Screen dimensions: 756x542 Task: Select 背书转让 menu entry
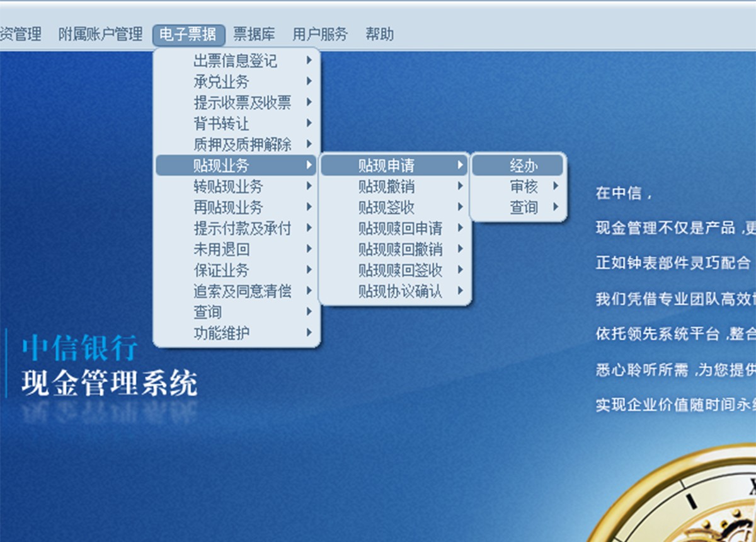coord(236,124)
